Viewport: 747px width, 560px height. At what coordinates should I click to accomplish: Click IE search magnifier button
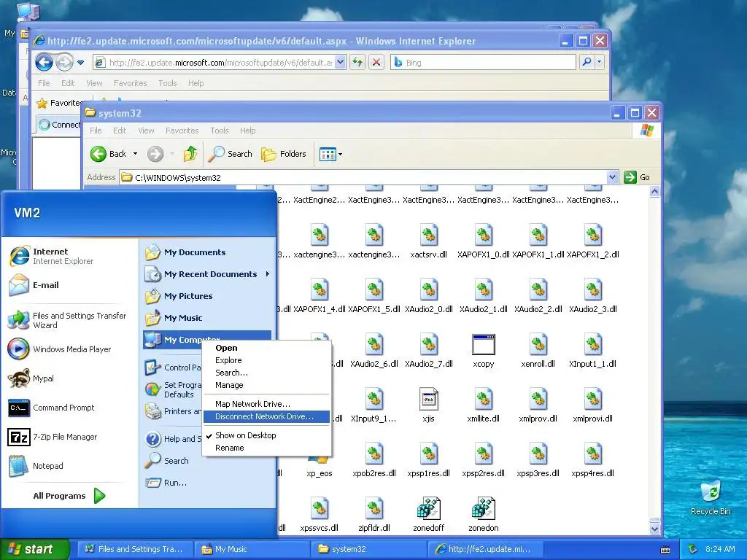pos(587,63)
